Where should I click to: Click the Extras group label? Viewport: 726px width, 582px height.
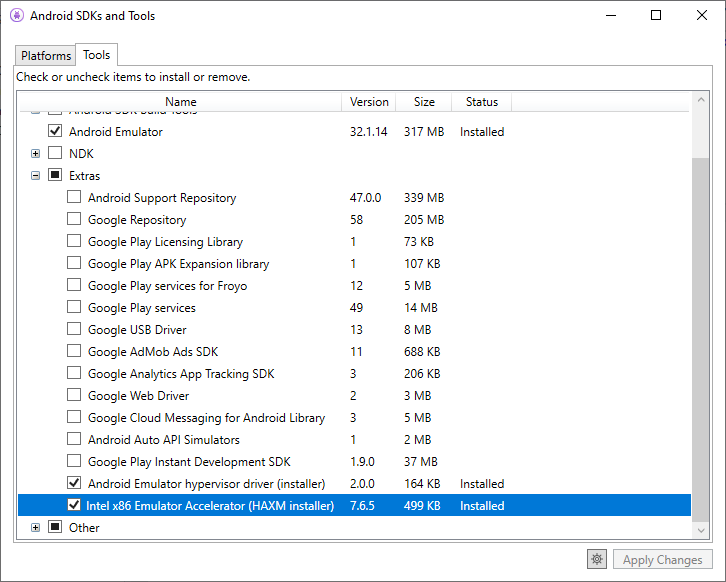pyautogui.click(x=84, y=176)
